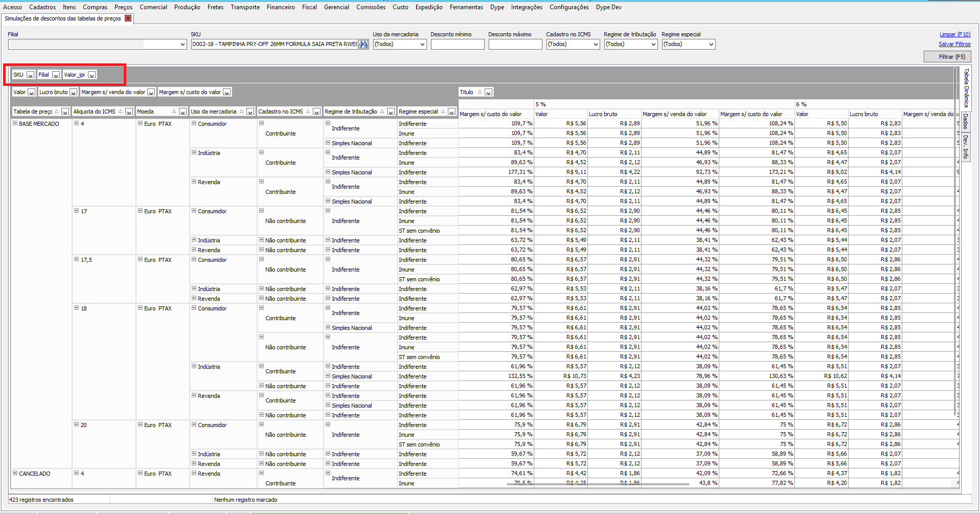Open the Financeiro menu
The image size is (980, 514).
click(x=281, y=7)
